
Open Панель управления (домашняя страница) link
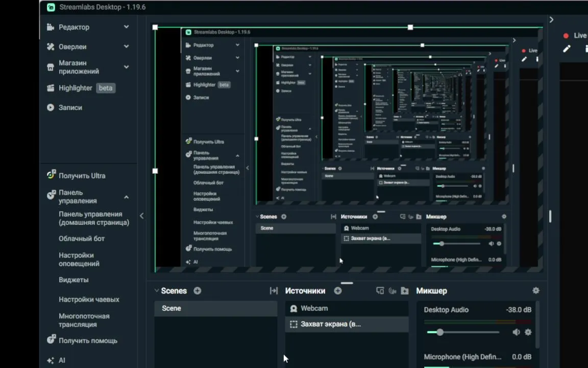coord(94,218)
